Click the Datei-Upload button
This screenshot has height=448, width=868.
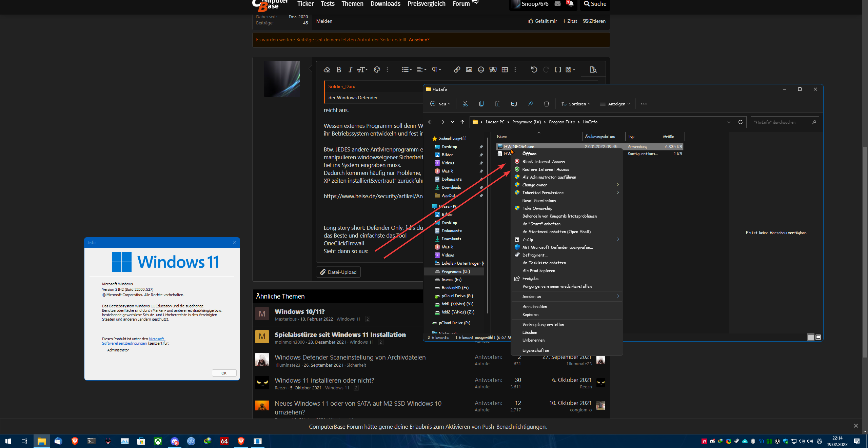pyautogui.click(x=338, y=272)
